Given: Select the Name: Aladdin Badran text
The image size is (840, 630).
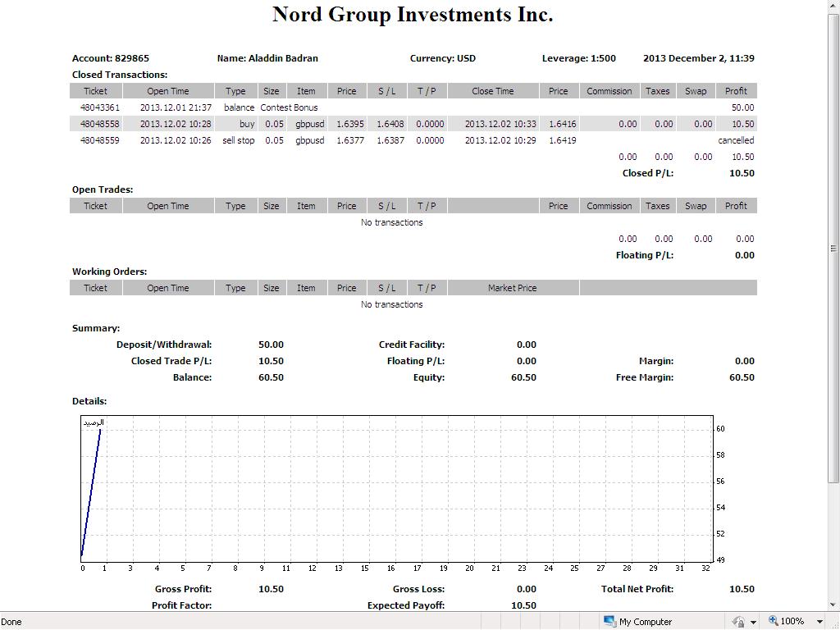Looking at the screenshot, I should pyautogui.click(x=267, y=58).
